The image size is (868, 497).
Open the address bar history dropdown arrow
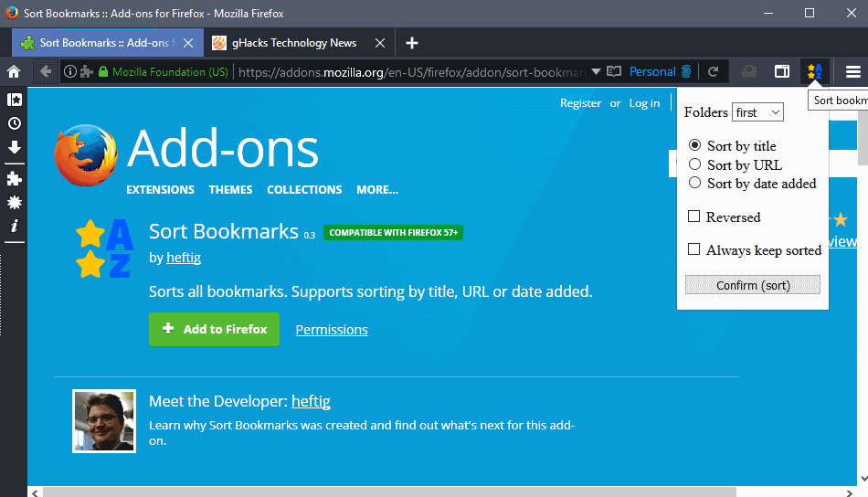pyautogui.click(x=596, y=71)
